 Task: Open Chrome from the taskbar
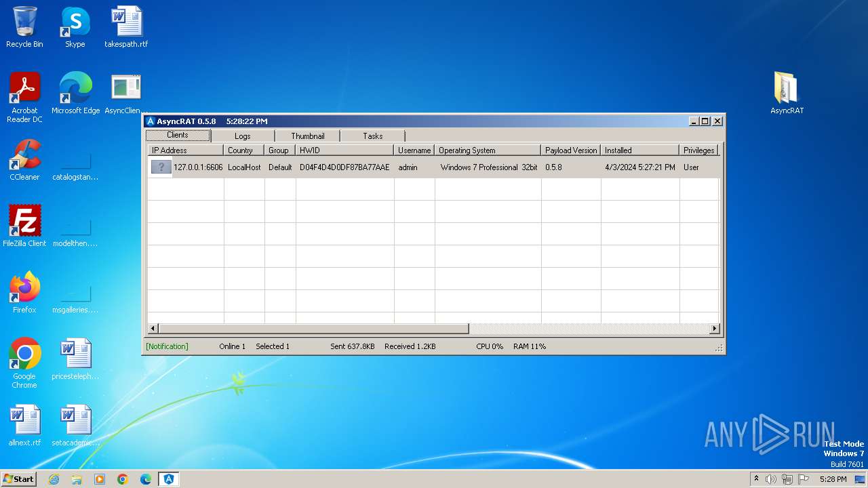(123, 479)
